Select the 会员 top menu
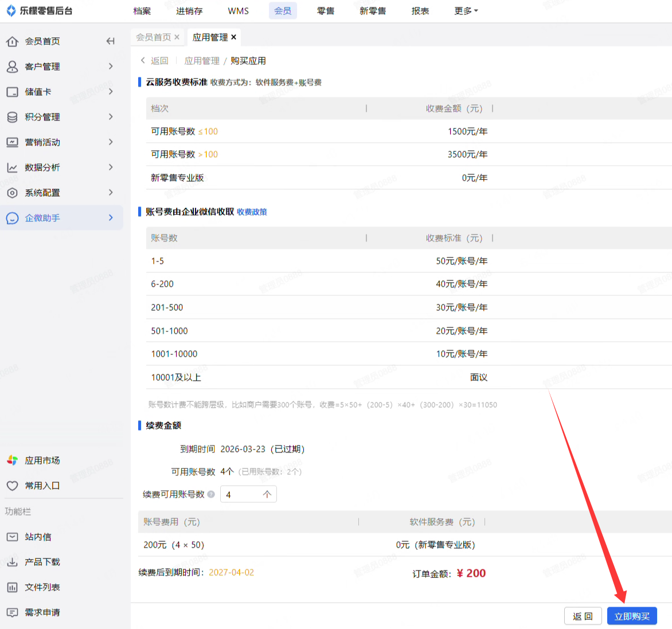 (x=283, y=11)
